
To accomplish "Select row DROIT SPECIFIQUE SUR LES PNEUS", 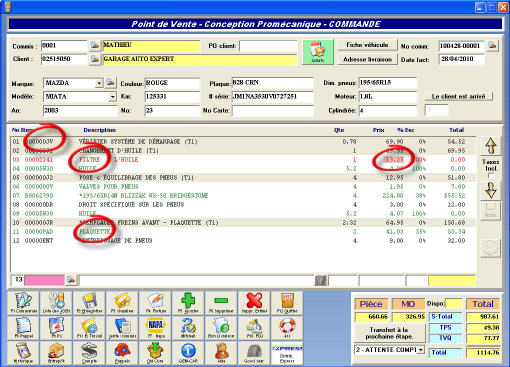I will pos(243,205).
